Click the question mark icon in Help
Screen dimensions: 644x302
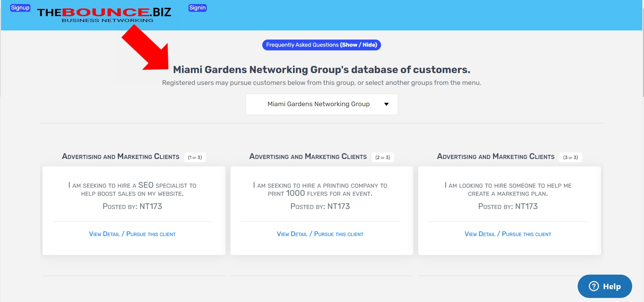coord(594,286)
